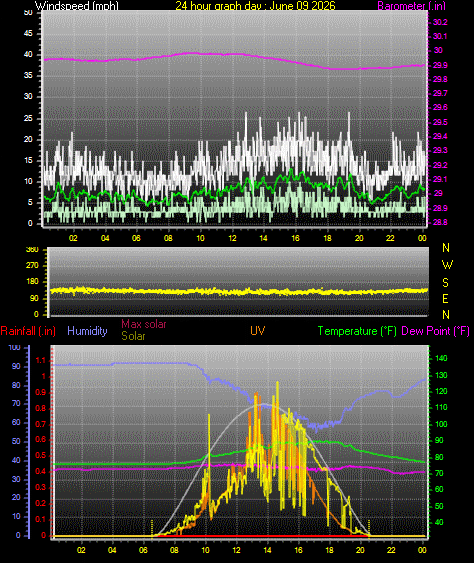Click the 29.7 barometer axis value
The height and width of the screenshot is (563, 474).
coord(440,93)
